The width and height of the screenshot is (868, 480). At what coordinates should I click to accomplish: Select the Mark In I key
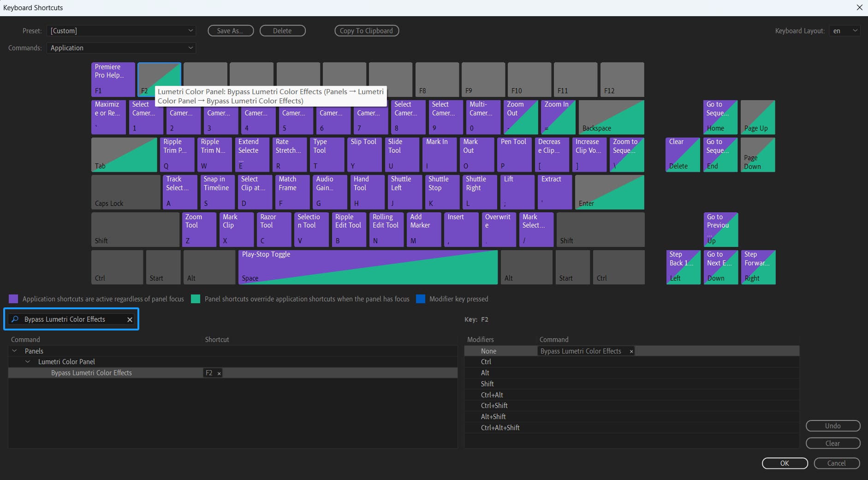pos(440,155)
